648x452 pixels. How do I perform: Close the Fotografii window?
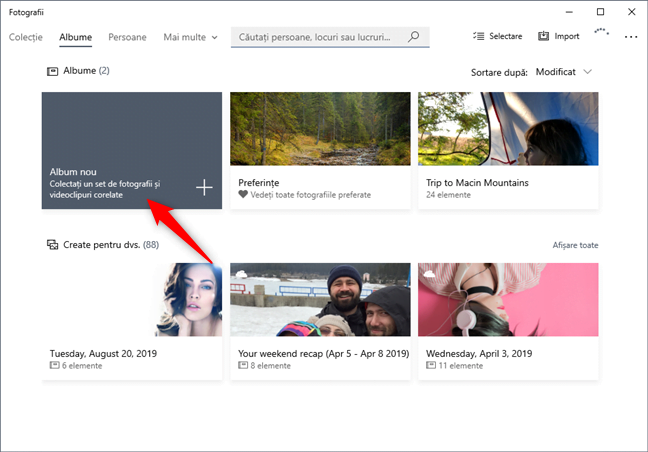coord(631,12)
